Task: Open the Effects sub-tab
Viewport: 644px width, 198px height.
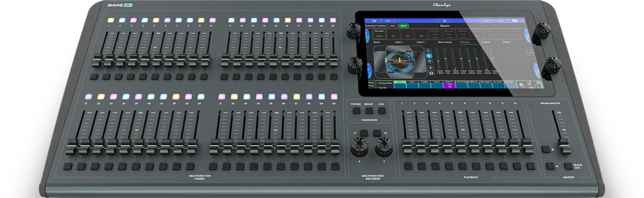Action: (x=507, y=42)
